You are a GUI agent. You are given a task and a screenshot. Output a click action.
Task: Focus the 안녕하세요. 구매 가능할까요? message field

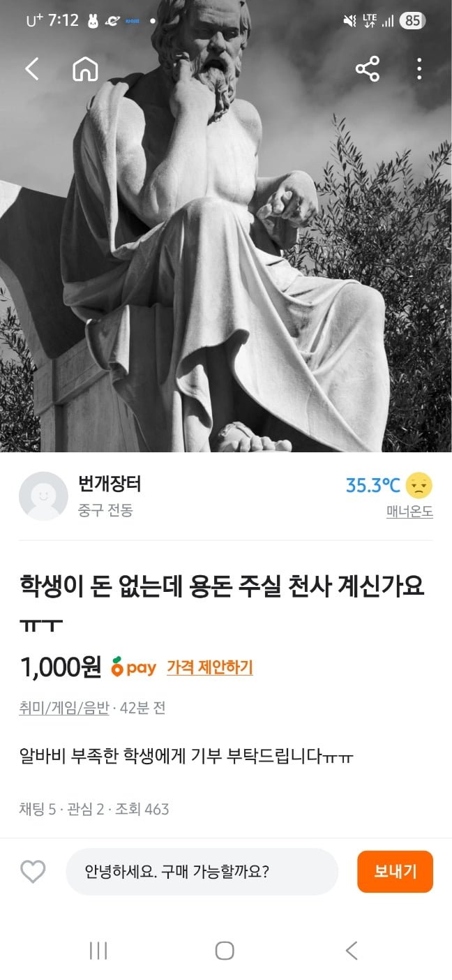(x=202, y=871)
